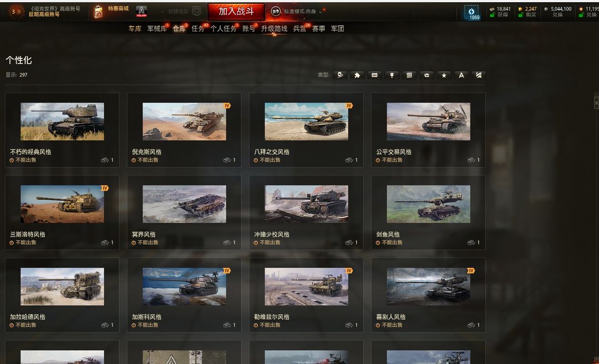Select the camouflage stripes filter icon
Image resolution: width=599 pixels, height=364 pixels.
(409, 75)
